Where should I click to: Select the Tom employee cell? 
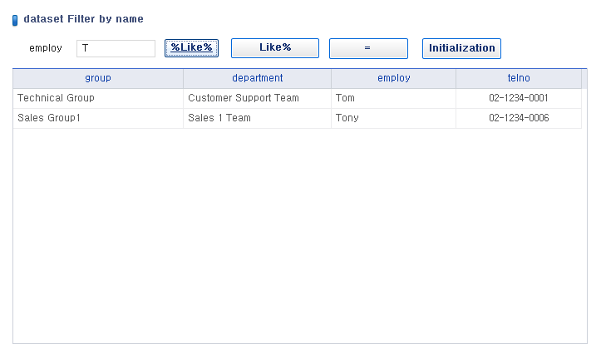coord(394,98)
